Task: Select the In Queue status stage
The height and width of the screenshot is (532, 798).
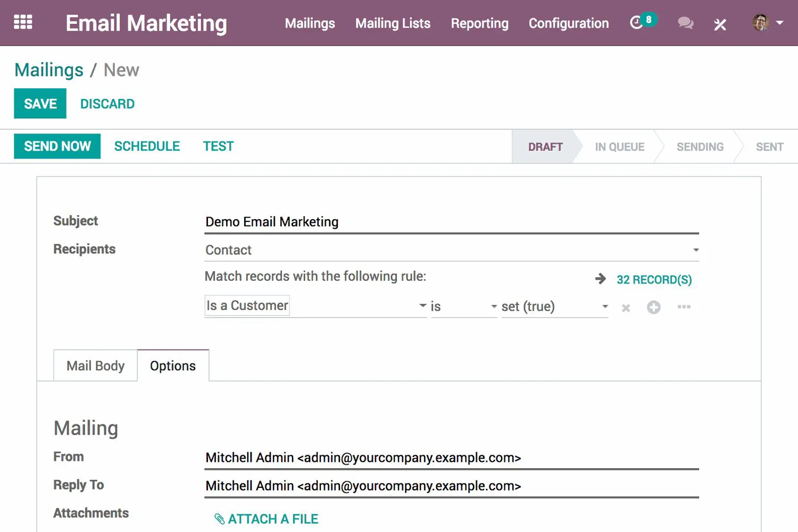Action: pyautogui.click(x=619, y=147)
